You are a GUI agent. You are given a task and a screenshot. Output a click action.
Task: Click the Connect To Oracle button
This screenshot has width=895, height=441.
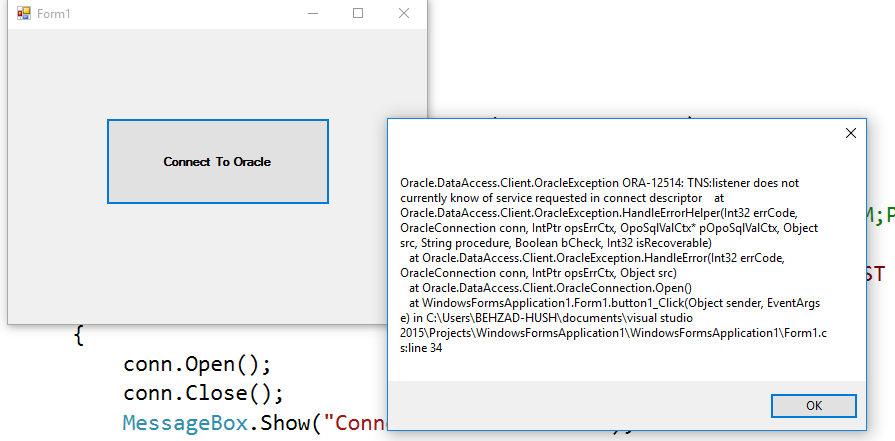coord(217,161)
